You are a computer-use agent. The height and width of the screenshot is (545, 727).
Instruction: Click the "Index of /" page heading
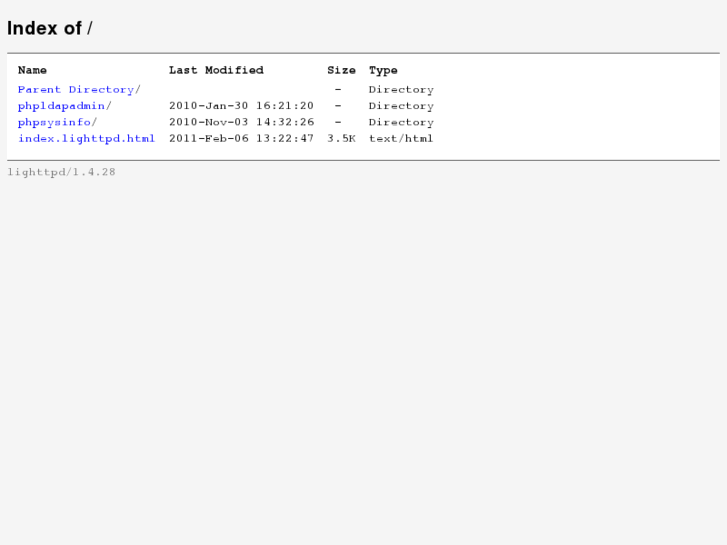50,28
